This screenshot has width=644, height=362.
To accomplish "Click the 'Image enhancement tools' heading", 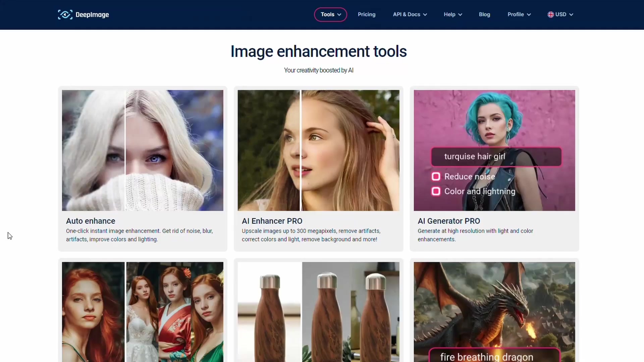I will tap(319, 51).
